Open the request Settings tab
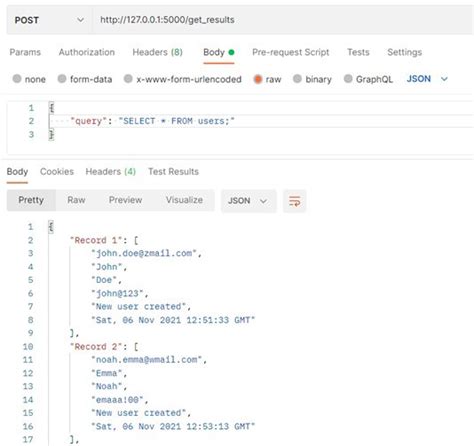474x446 pixels. [404, 52]
